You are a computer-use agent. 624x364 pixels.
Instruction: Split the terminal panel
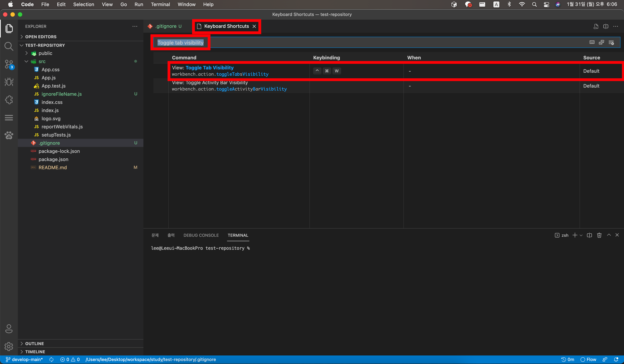click(x=589, y=235)
